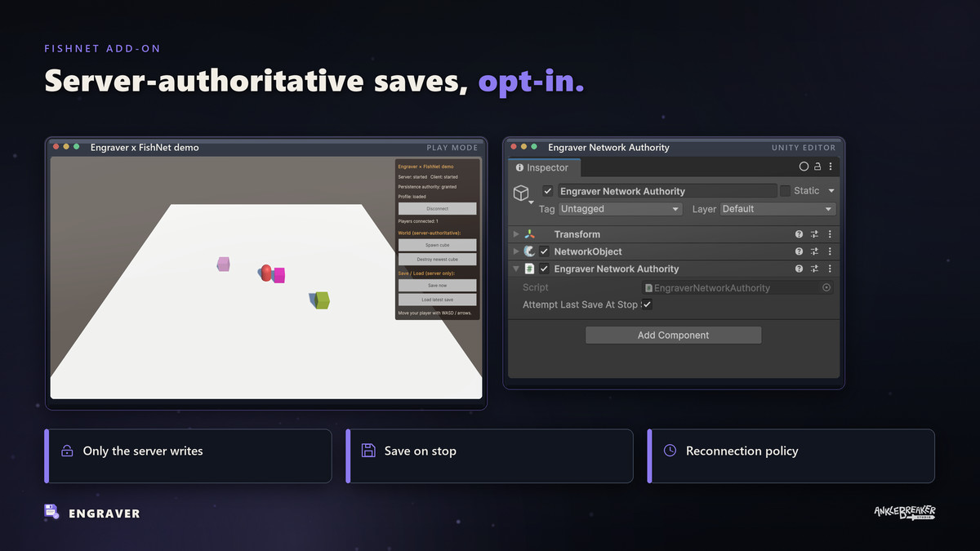Image resolution: width=980 pixels, height=551 pixels.
Task: Click the 'UNITY EDITOR' label
Action: 804,148
